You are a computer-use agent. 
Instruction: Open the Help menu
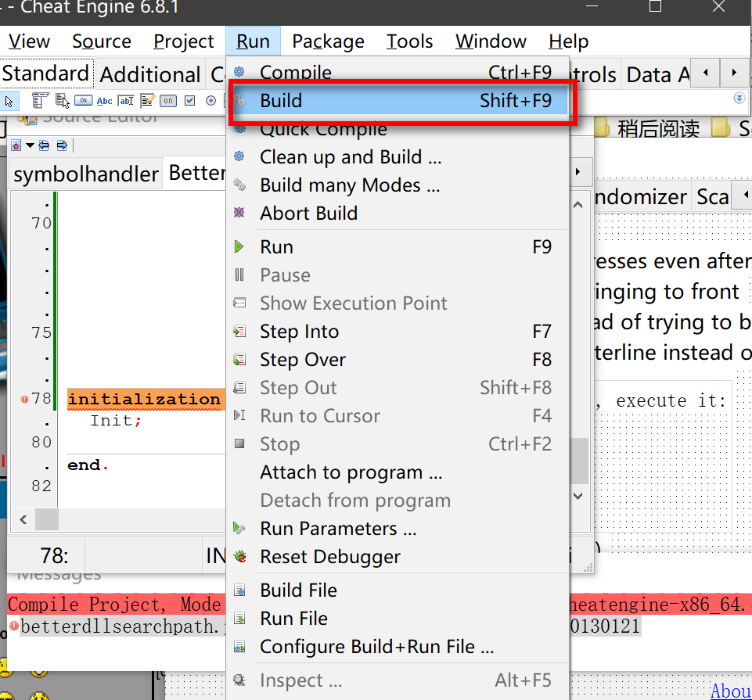coord(568,41)
